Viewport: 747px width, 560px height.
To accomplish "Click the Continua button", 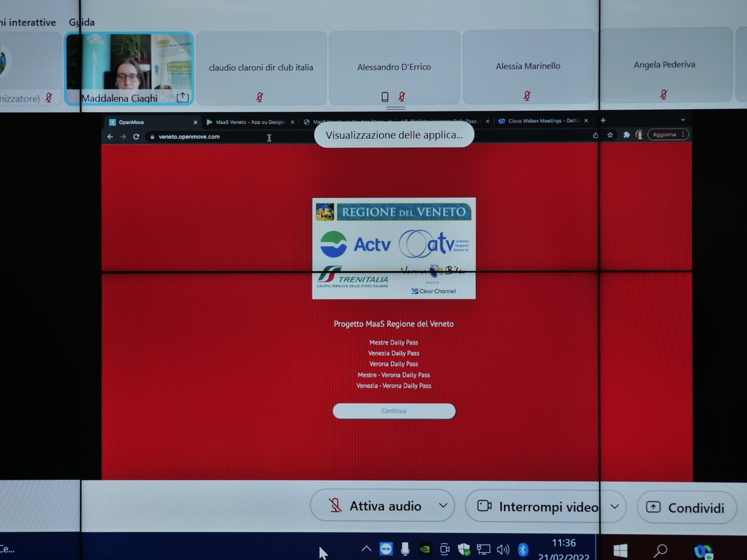I will pos(394,411).
